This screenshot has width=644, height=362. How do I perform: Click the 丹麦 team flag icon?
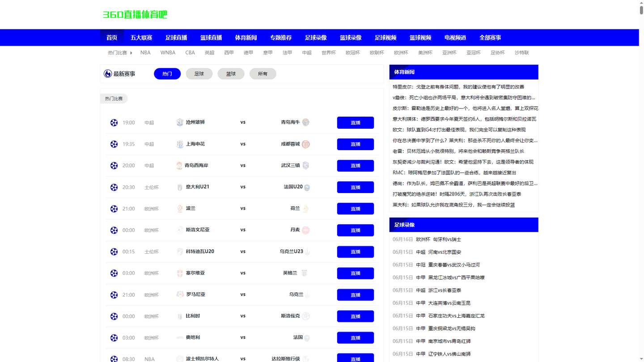pos(306,230)
